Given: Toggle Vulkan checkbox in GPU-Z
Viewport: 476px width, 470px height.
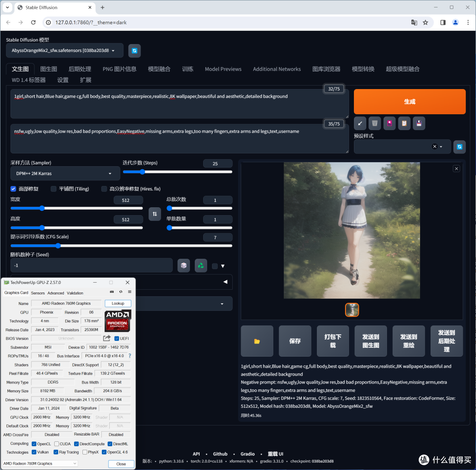Looking at the screenshot, I should pyautogui.click(x=34, y=452).
